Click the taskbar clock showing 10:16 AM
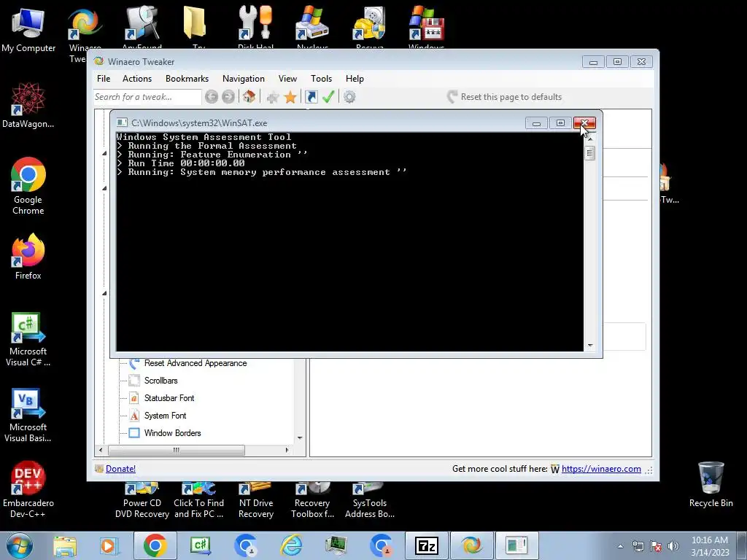Viewport: 747px width, 560px height. tap(710, 546)
